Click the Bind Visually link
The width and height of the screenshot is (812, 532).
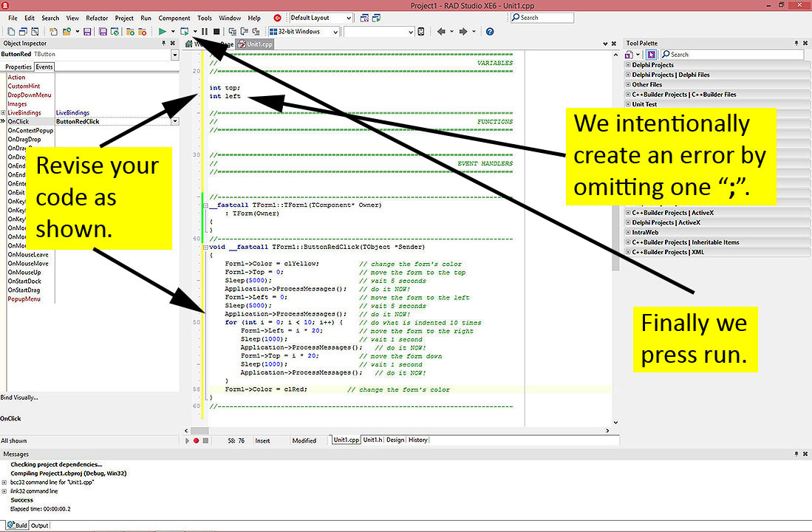(x=19, y=398)
